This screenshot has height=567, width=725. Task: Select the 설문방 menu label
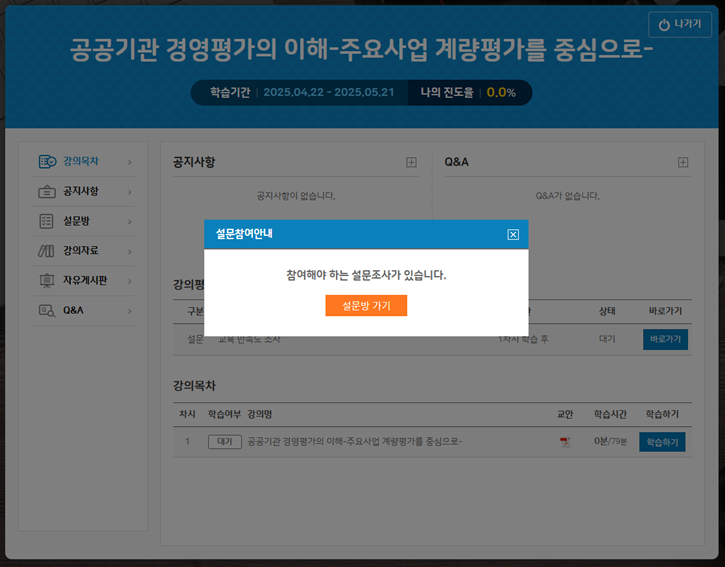click(x=77, y=221)
